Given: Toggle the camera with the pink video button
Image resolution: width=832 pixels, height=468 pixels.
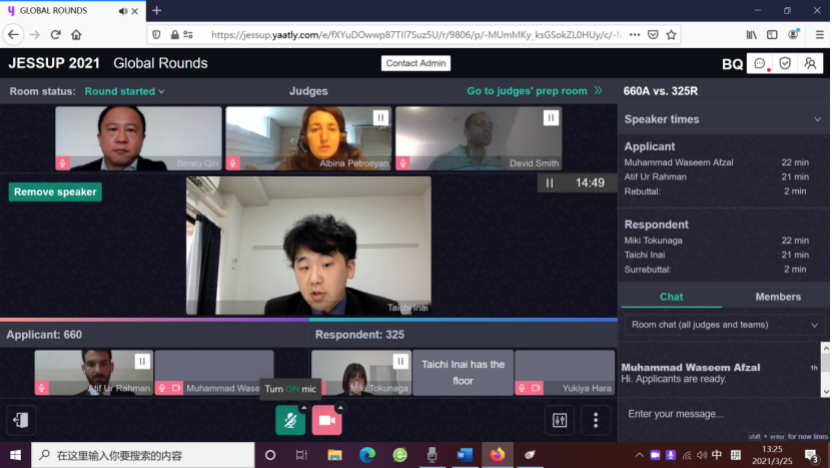Looking at the screenshot, I should click(x=326, y=421).
